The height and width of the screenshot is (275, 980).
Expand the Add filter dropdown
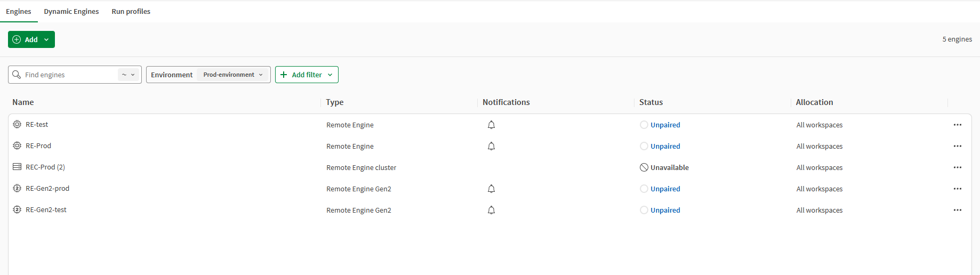click(307, 75)
